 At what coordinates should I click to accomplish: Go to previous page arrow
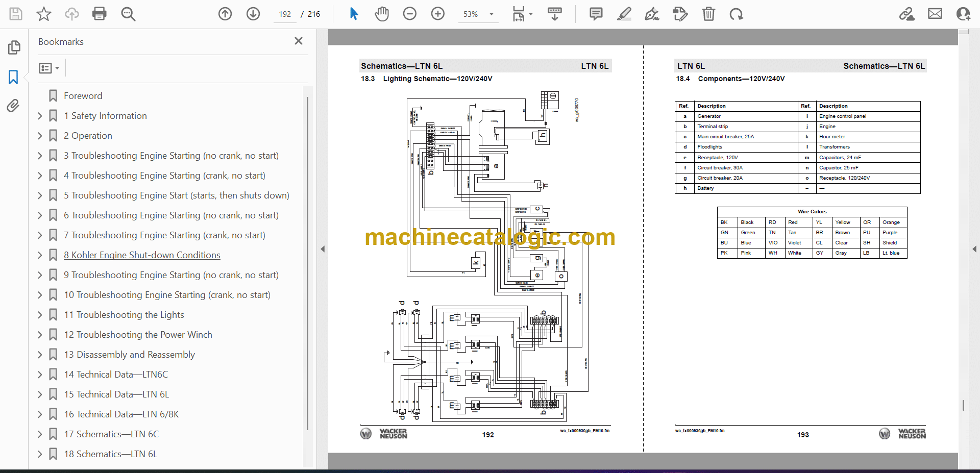tap(225, 14)
